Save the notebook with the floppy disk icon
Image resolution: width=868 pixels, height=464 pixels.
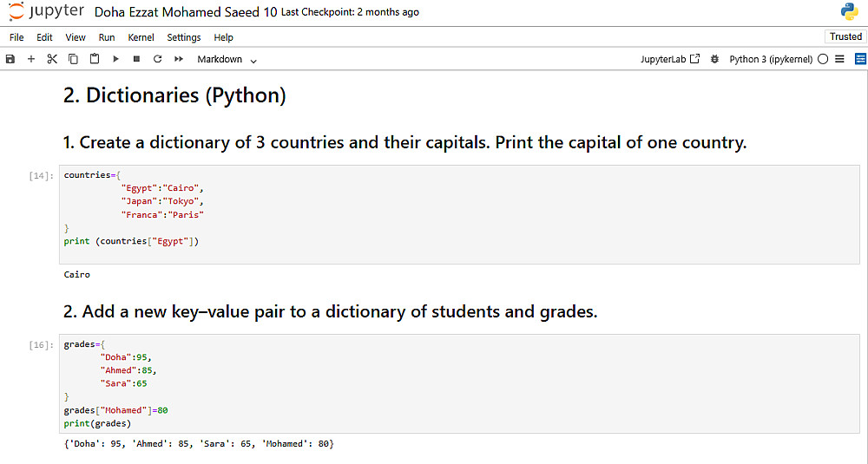pyautogui.click(x=10, y=59)
